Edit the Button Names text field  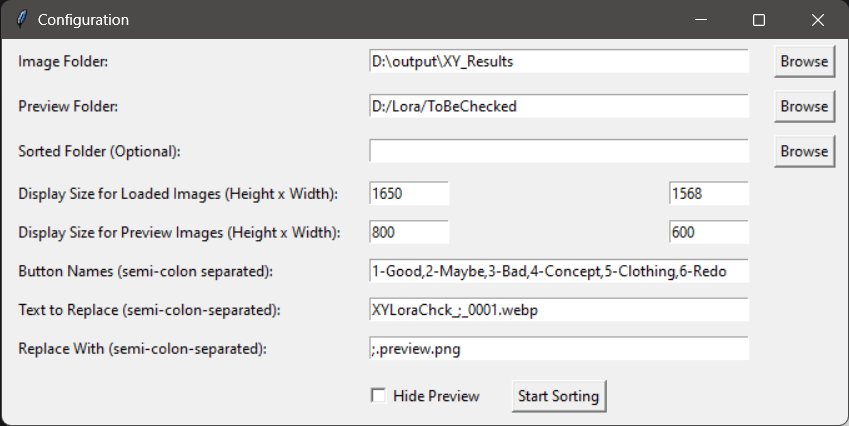pos(558,271)
